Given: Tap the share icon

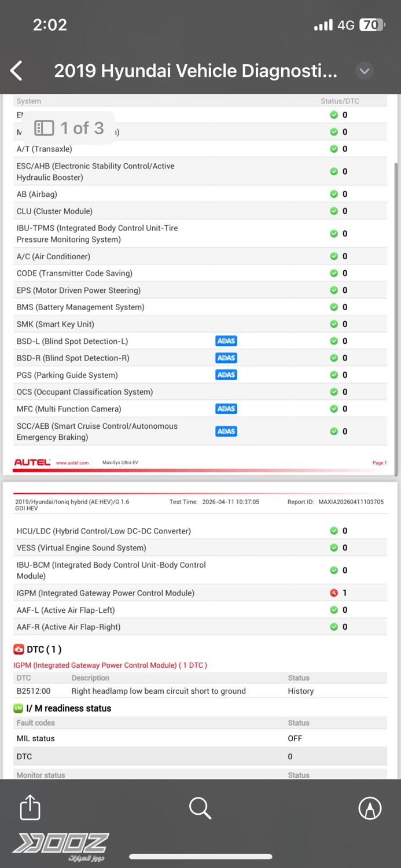Looking at the screenshot, I should coord(30,807).
